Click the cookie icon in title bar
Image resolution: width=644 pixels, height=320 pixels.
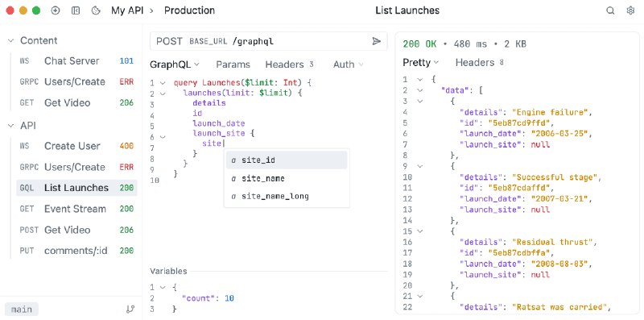(96, 10)
